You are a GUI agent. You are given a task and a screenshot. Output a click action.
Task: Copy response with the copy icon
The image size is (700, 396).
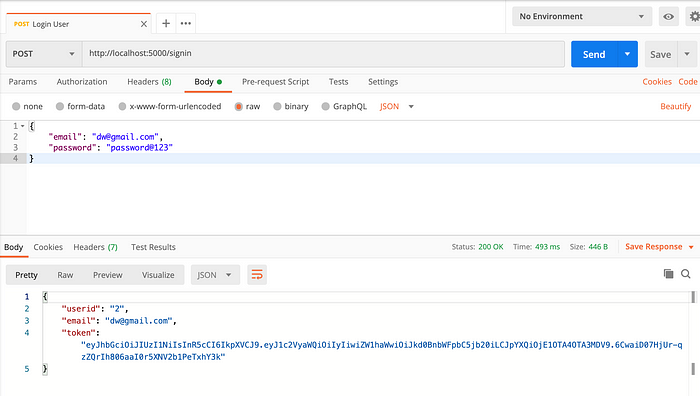tap(668, 274)
